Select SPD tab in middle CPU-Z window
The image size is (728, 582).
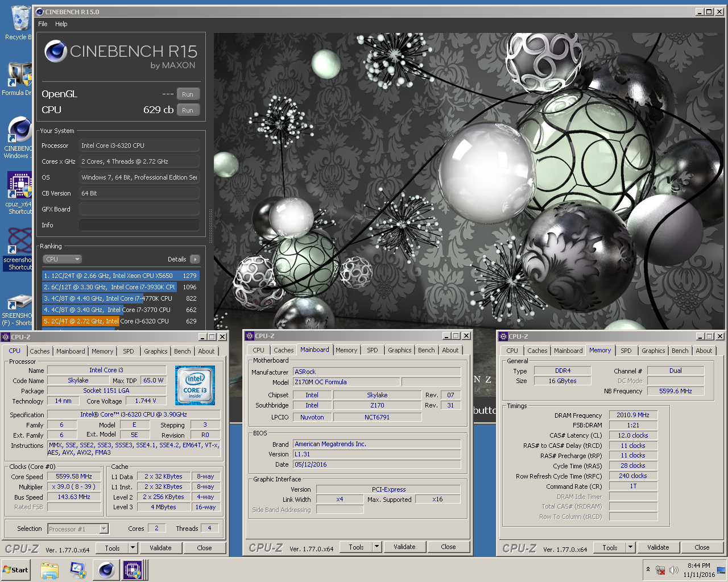[373, 350]
